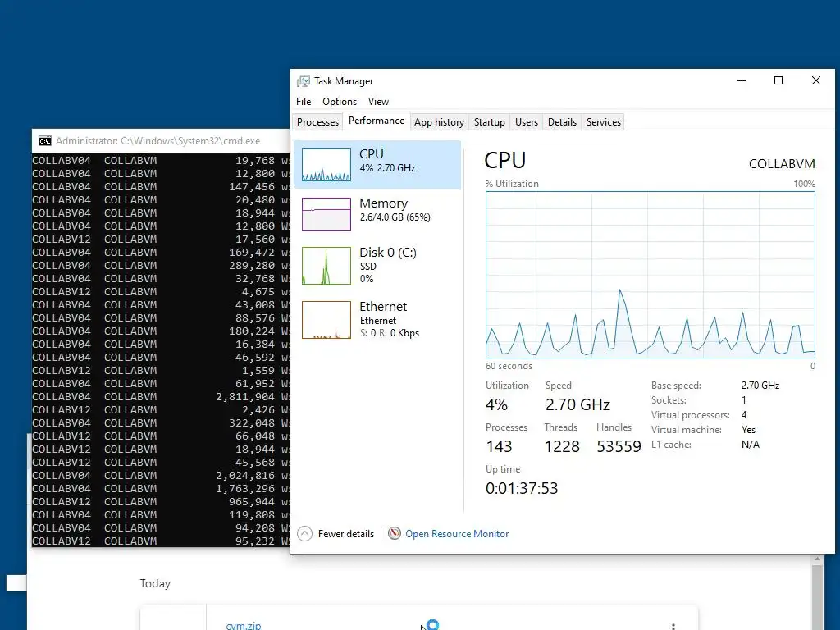Click the Handles count 53559

click(x=619, y=446)
